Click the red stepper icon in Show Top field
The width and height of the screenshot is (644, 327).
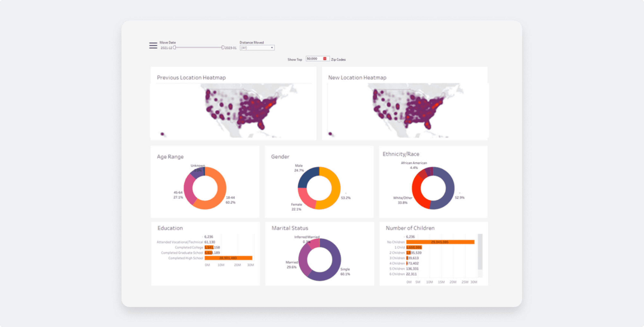(x=325, y=59)
